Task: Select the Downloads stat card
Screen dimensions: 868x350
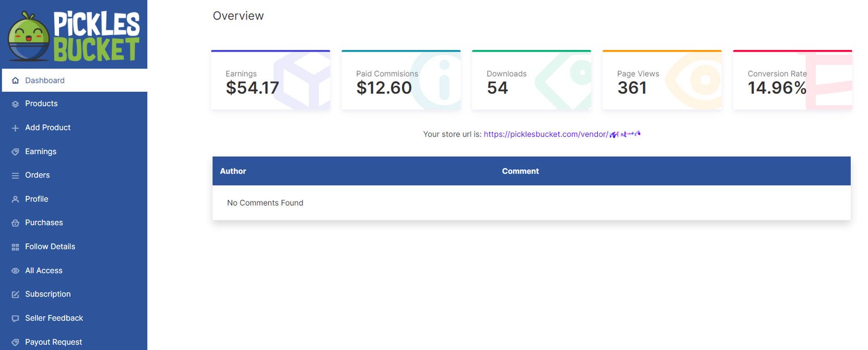Action: pyautogui.click(x=531, y=80)
